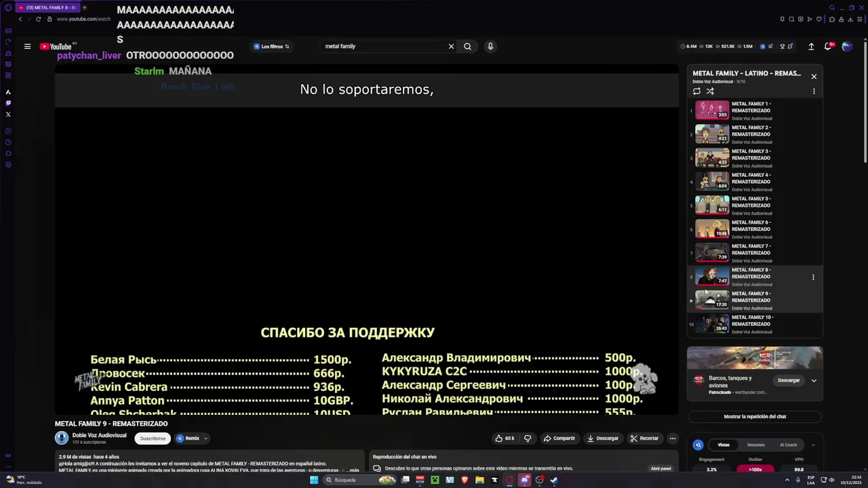Open browser sidebar settings gear
Viewport: 868px width, 488px height.
point(8,165)
